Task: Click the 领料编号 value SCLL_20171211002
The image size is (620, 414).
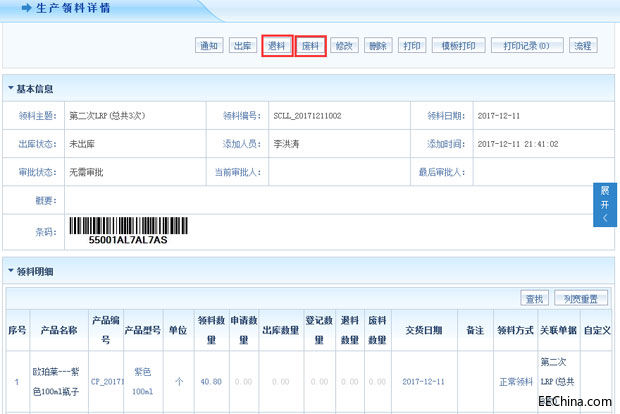Action: tap(307, 116)
